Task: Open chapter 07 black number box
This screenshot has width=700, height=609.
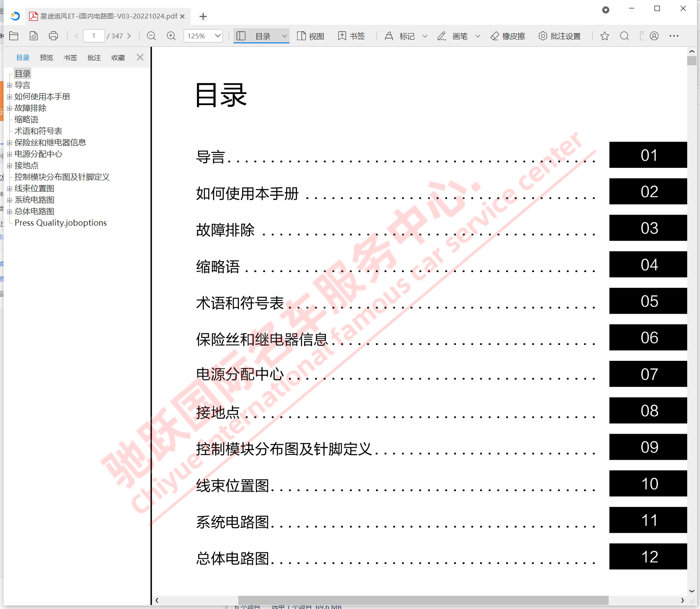Action: 648,374
